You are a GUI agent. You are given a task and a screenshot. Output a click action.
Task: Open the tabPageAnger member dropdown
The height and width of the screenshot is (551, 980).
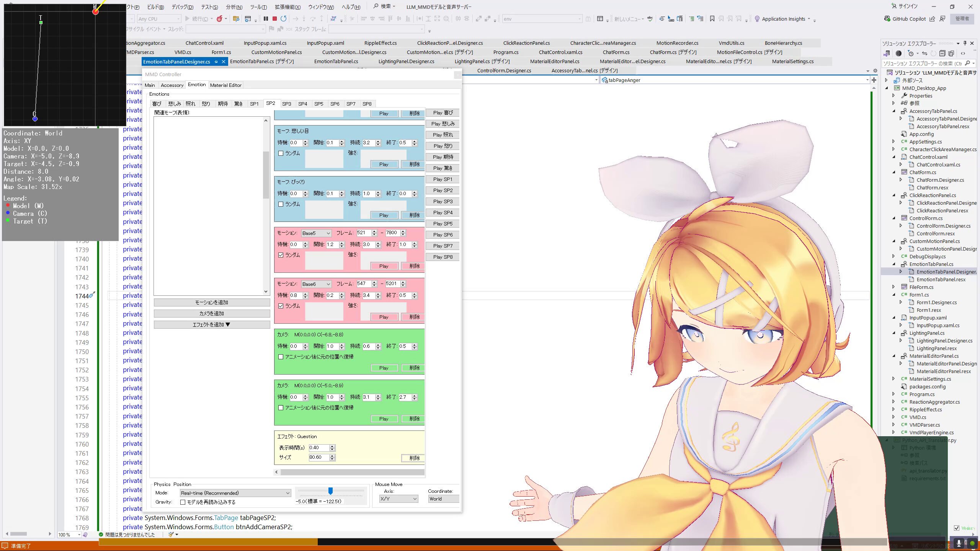tap(867, 80)
